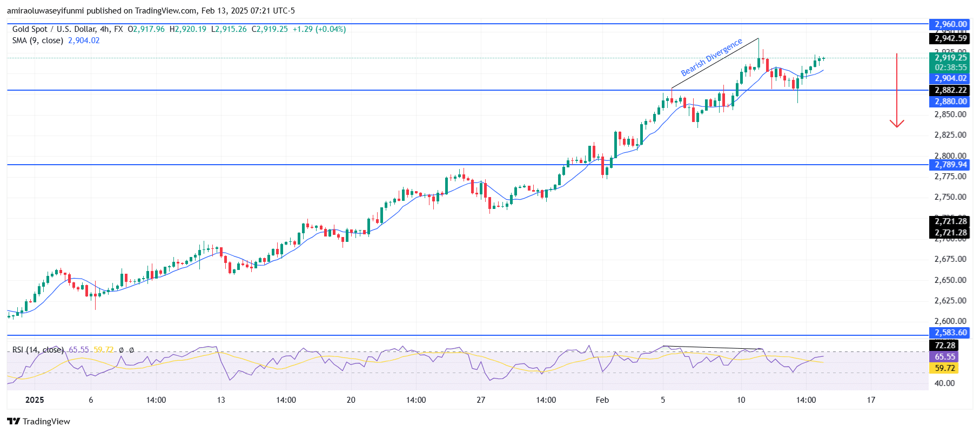Click the 2,880.00 horizontal line label
This screenshot has height=433, width=980.
950,102
